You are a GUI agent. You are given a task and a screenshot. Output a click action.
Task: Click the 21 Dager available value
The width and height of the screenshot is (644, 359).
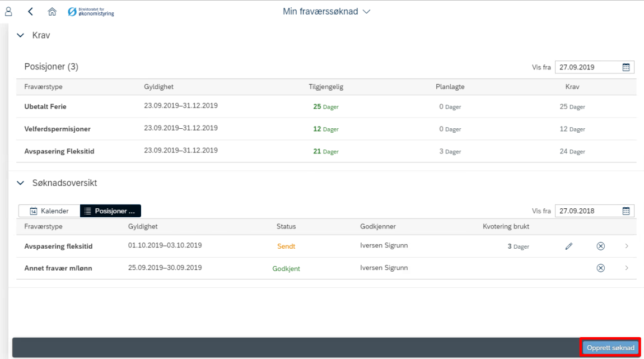click(326, 151)
